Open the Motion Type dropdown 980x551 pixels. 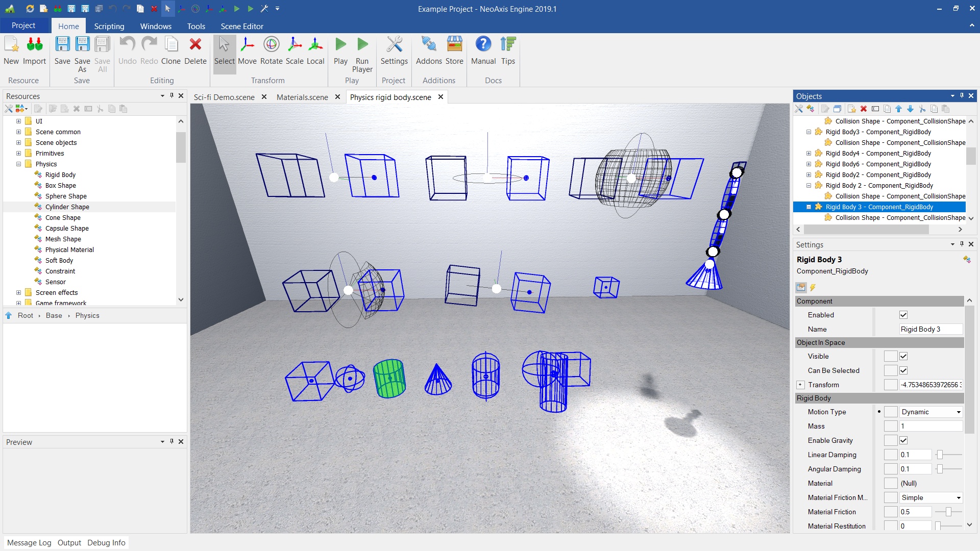(931, 412)
